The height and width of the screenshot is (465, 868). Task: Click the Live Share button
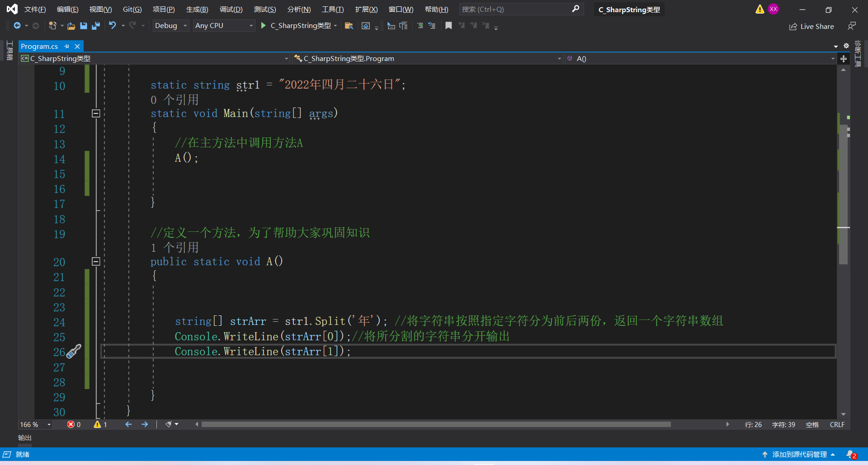click(811, 26)
